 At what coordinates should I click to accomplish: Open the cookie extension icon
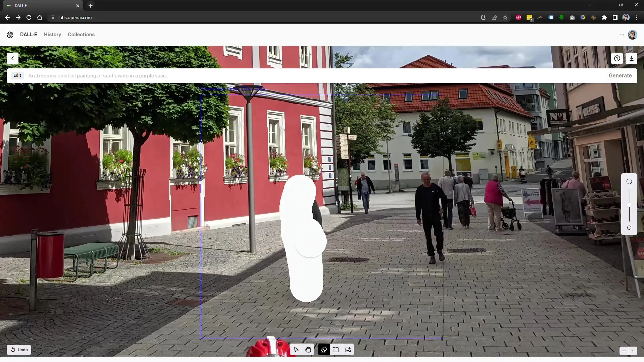click(x=594, y=17)
